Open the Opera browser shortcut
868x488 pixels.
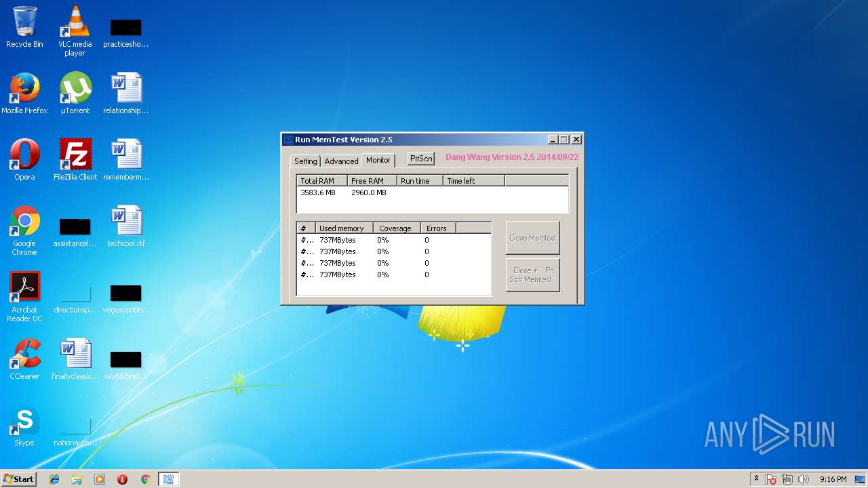pyautogui.click(x=24, y=160)
